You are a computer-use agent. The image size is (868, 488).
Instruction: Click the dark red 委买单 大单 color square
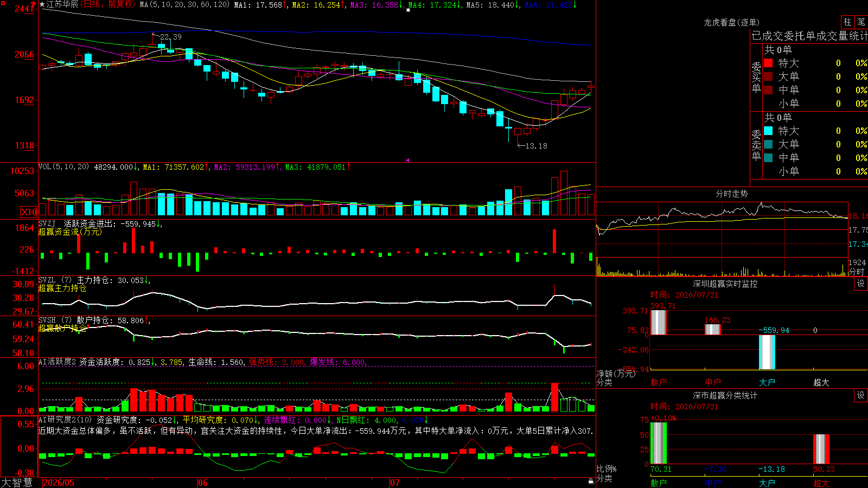(768, 76)
